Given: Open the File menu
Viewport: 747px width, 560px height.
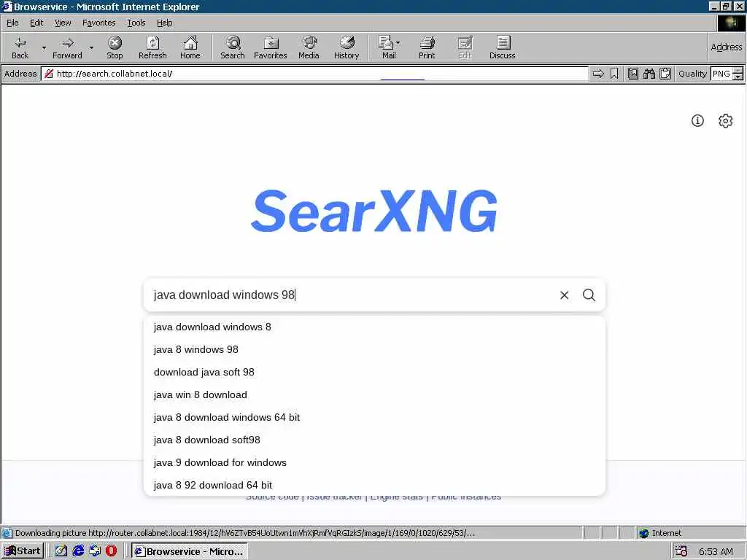Looking at the screenshot, I should click(x=12, y=23).
